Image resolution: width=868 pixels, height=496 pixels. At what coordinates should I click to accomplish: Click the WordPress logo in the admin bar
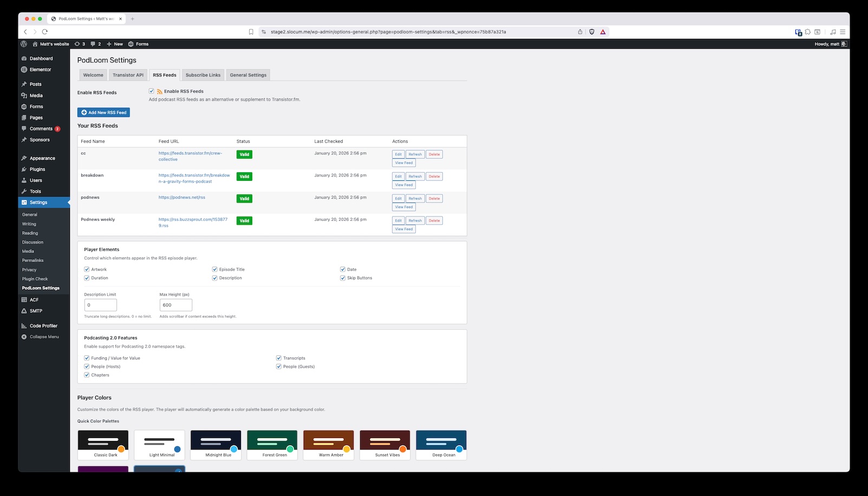[x=24, y=44]
